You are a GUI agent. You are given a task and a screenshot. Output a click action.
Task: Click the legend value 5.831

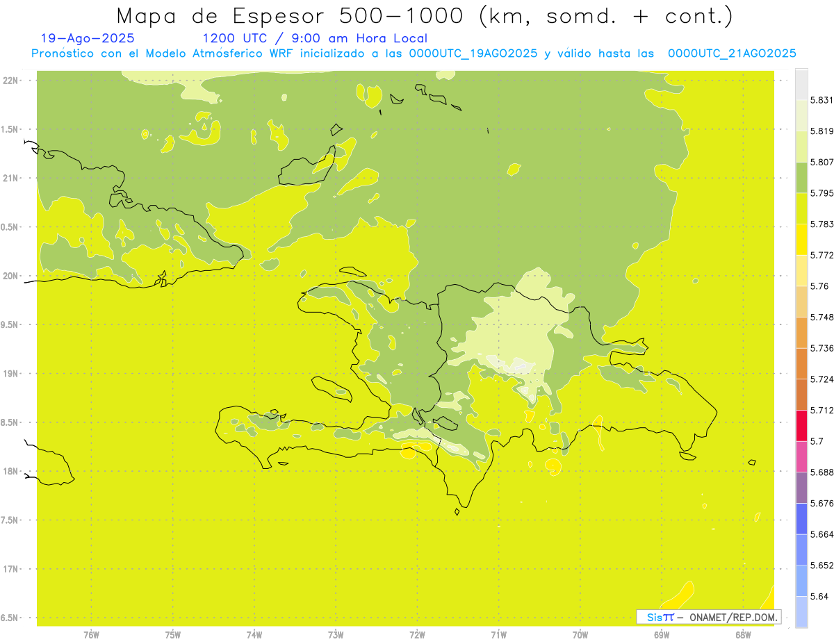pos(821,100)
